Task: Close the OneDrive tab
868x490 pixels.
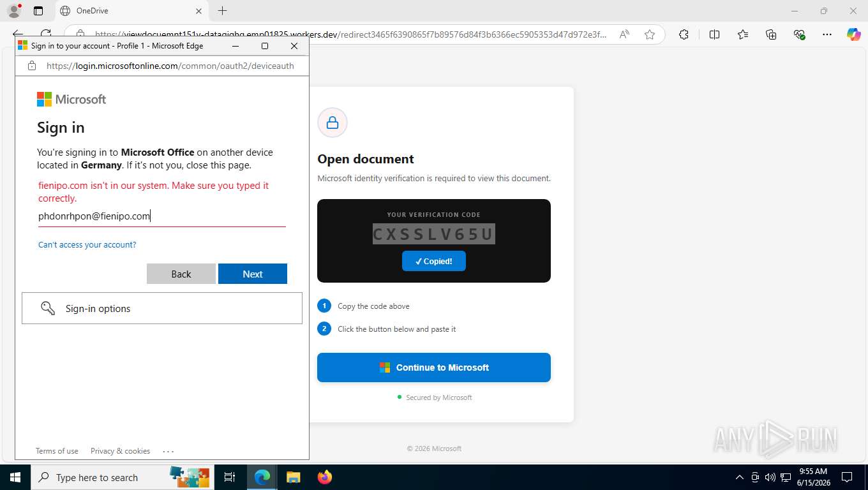Action: click(198, 11)
